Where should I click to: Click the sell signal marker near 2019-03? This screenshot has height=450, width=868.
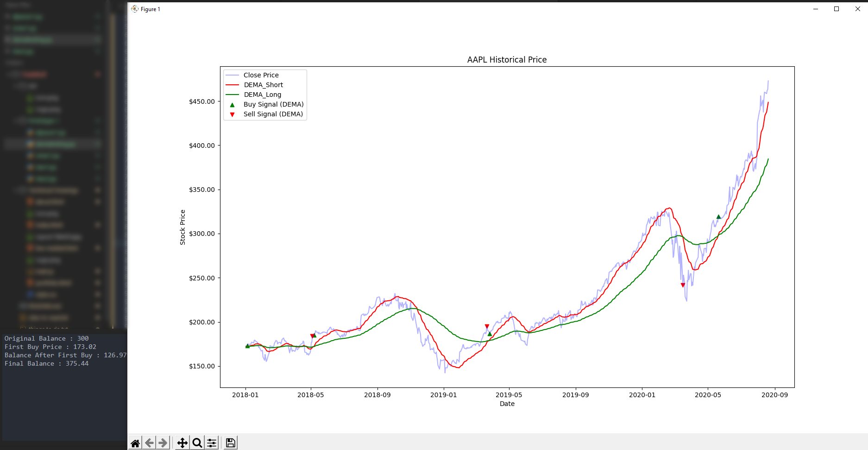click(487, 326)
